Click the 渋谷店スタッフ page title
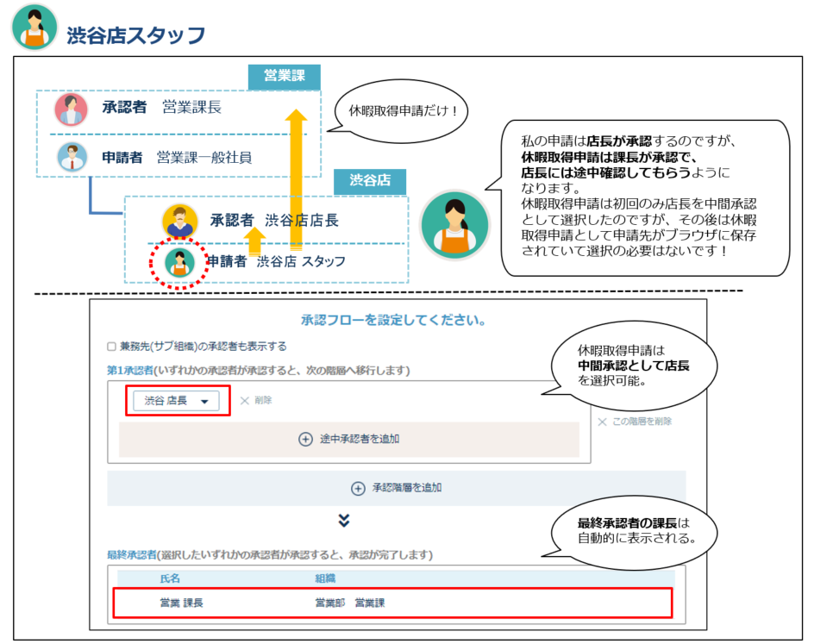This screenshot has height=644, width=814. [136, 35]
